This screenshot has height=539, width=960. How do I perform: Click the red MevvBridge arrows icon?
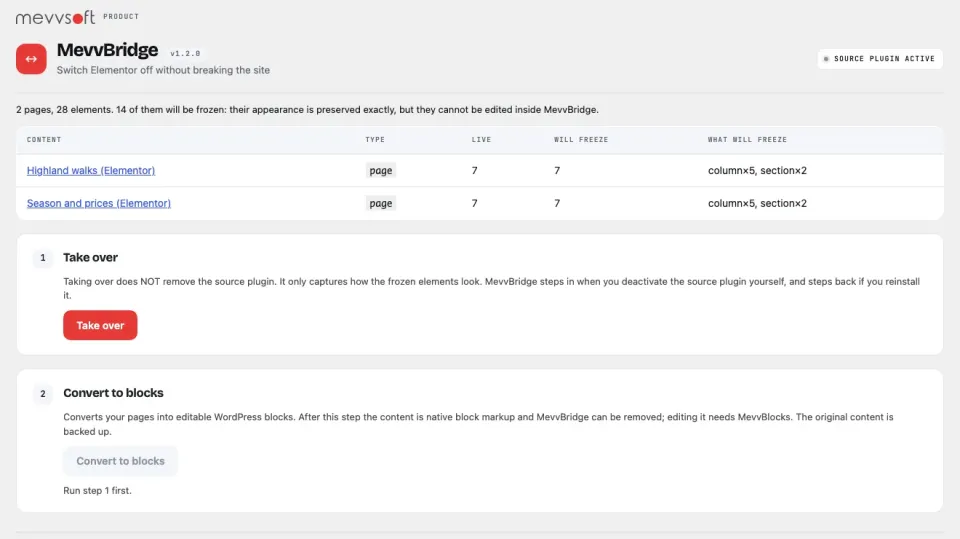pos(31,59)
